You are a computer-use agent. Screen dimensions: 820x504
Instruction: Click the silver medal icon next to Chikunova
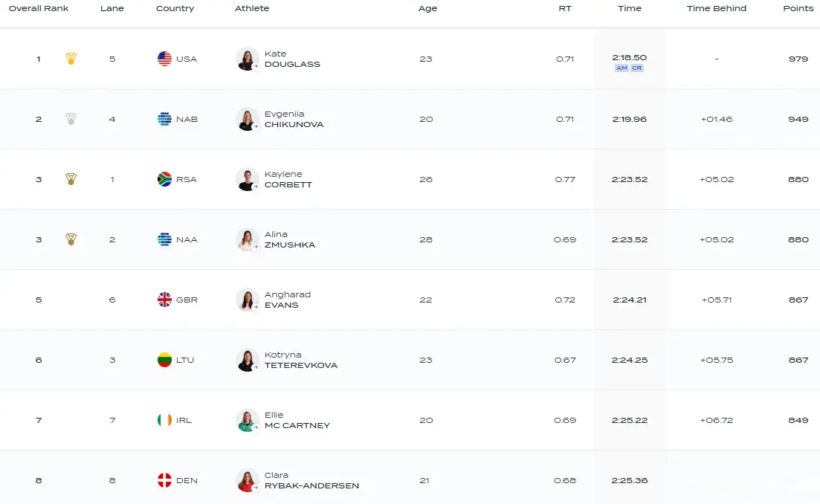[x=71, y=119]
